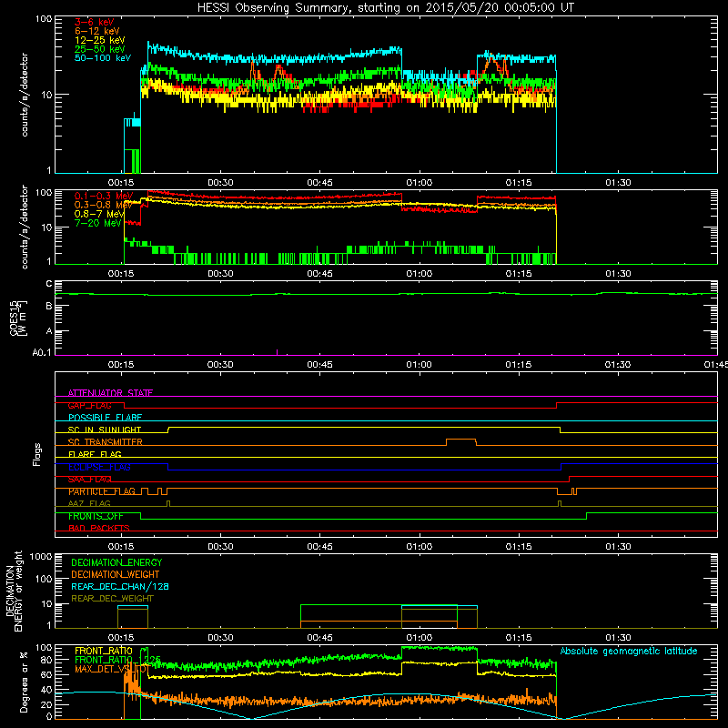Click the cyan geomagnetic latitude curve minimum near 00:35
The height and width of the screenshot is (728, 728).
[x=252, y=718]
